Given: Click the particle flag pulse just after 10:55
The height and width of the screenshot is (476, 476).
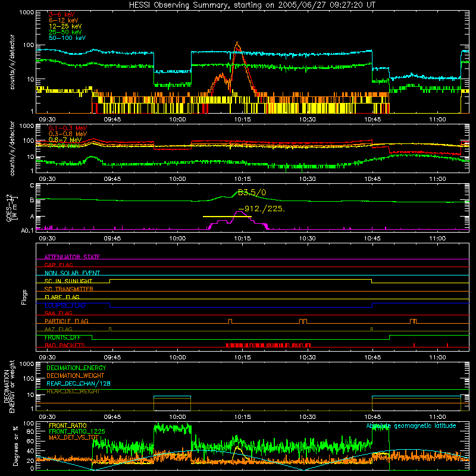Looking at the screenshot, I should 413,321.
